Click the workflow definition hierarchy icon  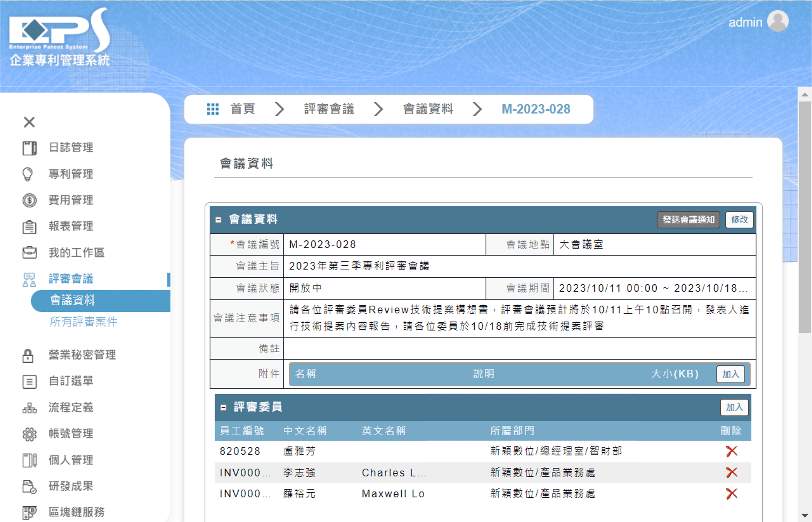[x=30, y=408]
